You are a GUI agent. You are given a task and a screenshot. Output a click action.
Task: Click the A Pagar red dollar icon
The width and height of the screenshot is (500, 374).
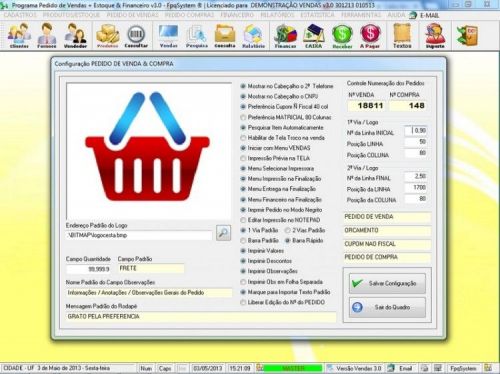pyautogui.click(x=370, y=35)
